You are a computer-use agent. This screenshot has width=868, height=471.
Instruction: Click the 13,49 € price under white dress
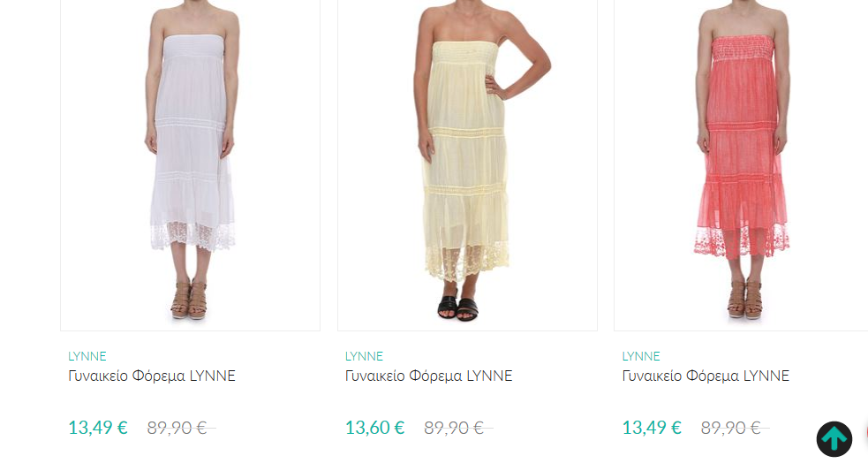point(98,428)
